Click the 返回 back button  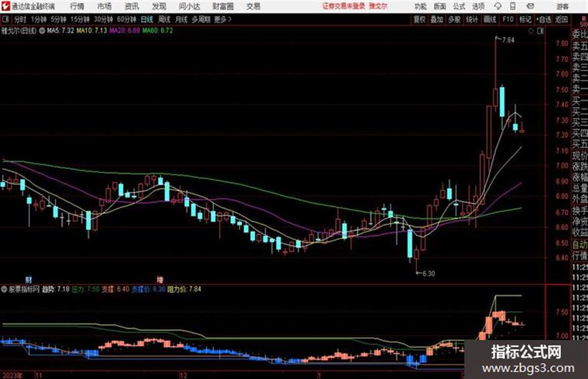point(561,19)
